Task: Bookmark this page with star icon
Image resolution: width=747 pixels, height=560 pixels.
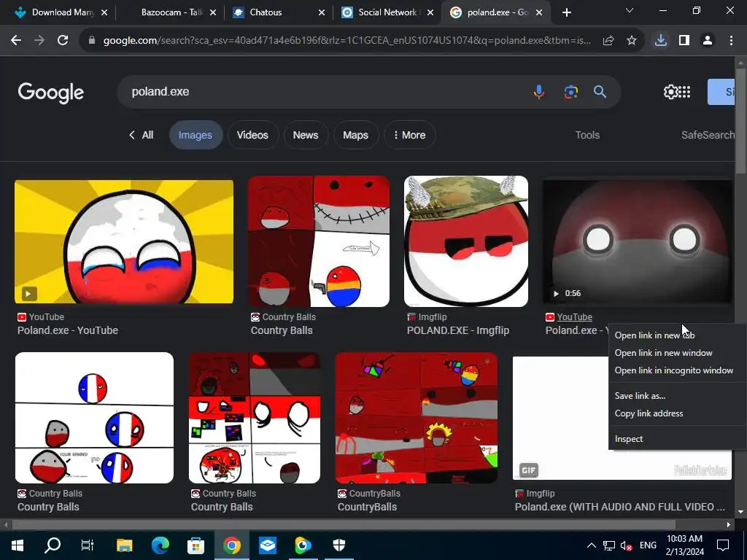Action: click(632, 41)
